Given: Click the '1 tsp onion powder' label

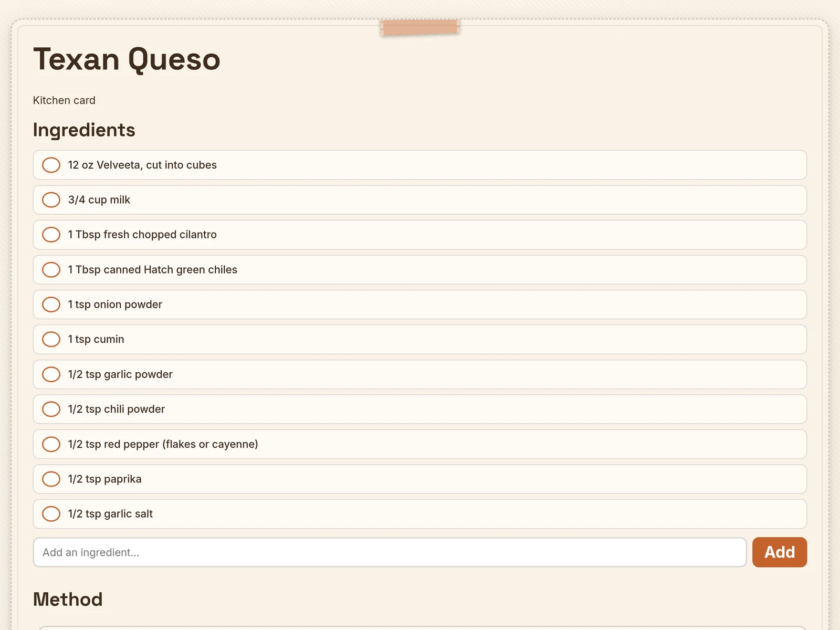Looking at the screenshot, I should pos(115,304).
